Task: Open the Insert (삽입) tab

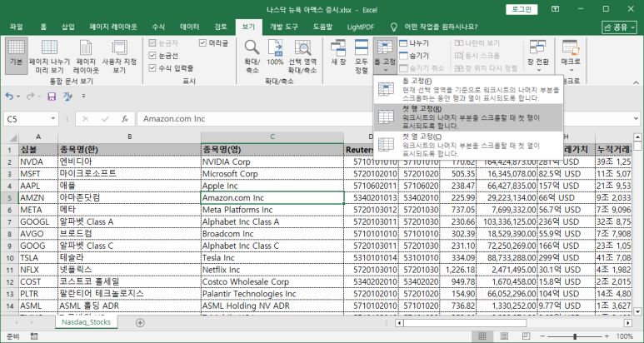Action: click(x=68, y=27)
